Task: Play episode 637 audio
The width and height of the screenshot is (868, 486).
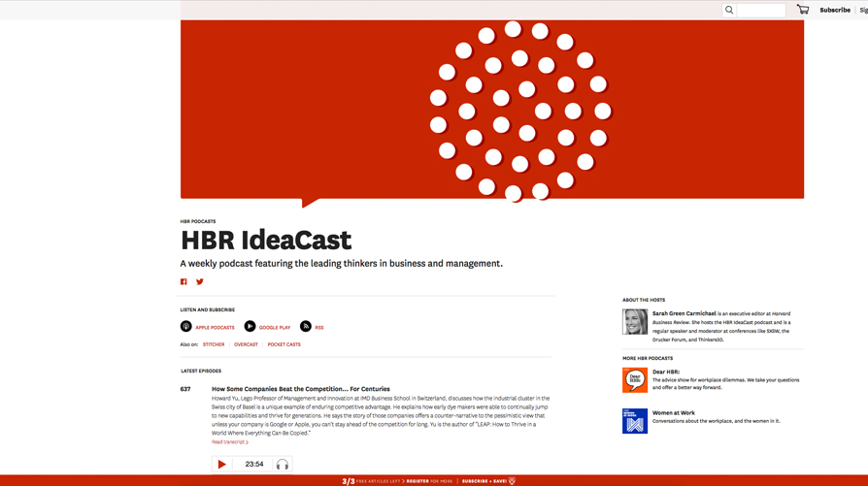Action: (x=222, y=465)
